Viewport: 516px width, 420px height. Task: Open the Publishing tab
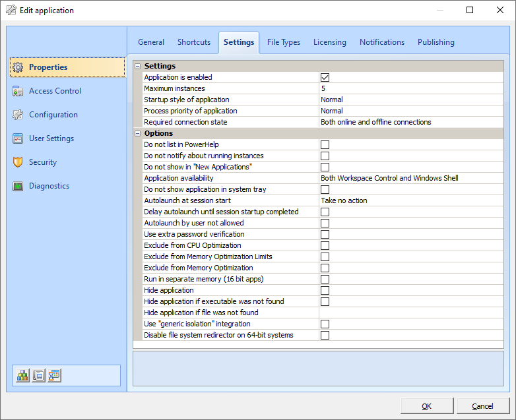[435, 42]
